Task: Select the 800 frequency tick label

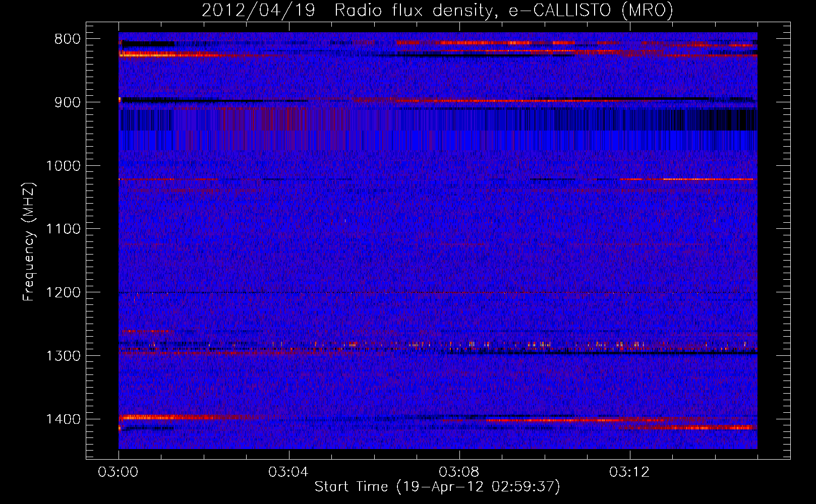Action: (x=68, y=39)
